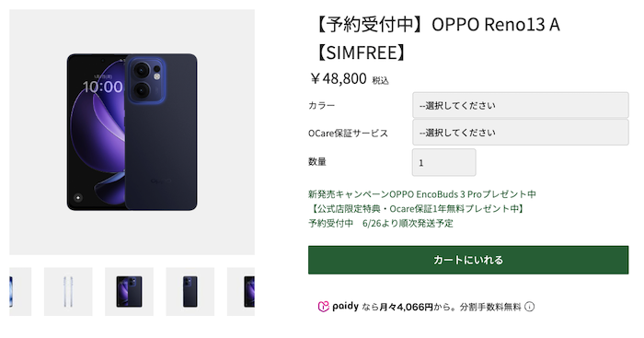
Task: Click the 税込 tax-included label
Action: pos(380,81)
